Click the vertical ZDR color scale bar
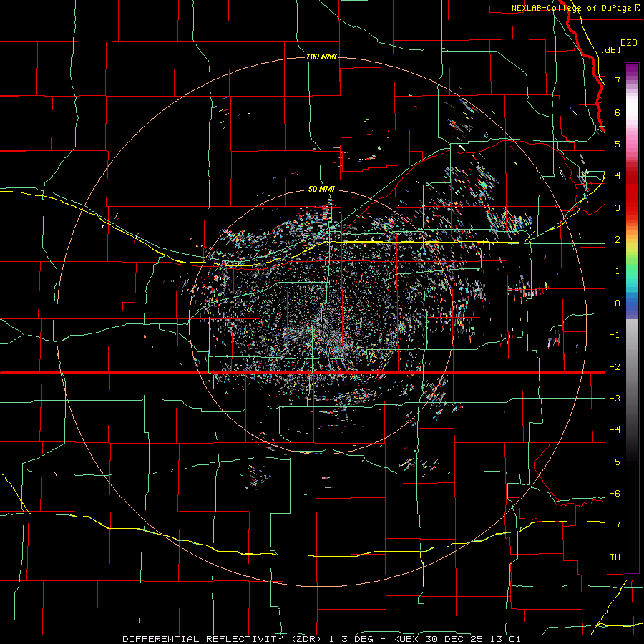The width and height of the screenshot is (644, 644). click(x=632, y=318)
